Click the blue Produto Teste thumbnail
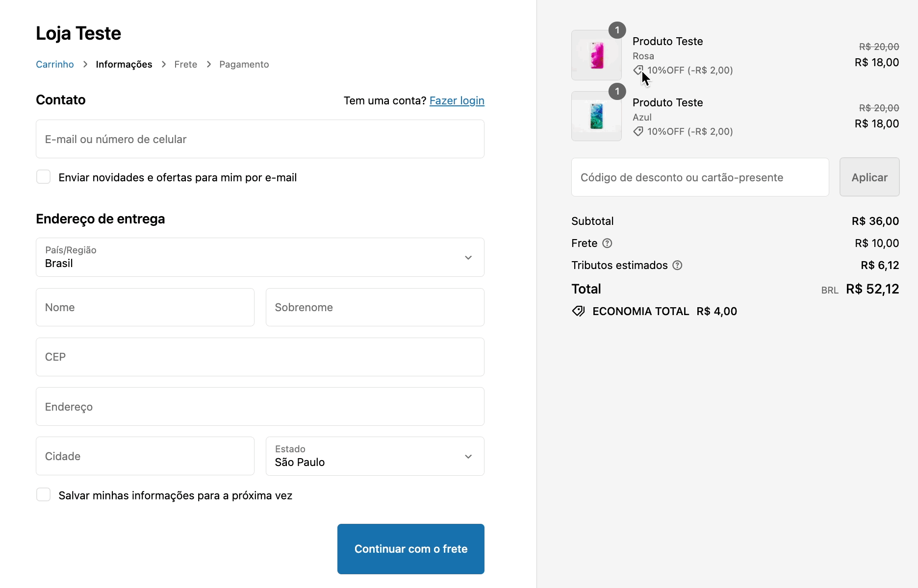The width and height of the screenshot is (918, 588). click(596, 117)
